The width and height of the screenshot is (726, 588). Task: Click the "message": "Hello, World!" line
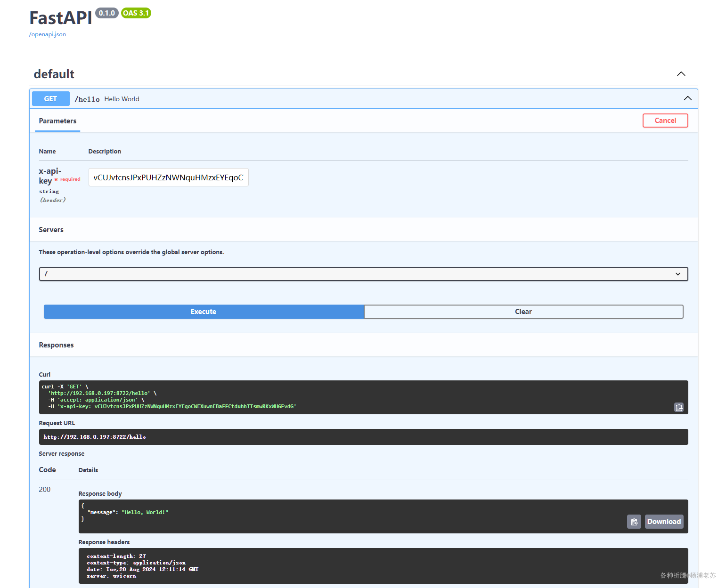(128, 512)
